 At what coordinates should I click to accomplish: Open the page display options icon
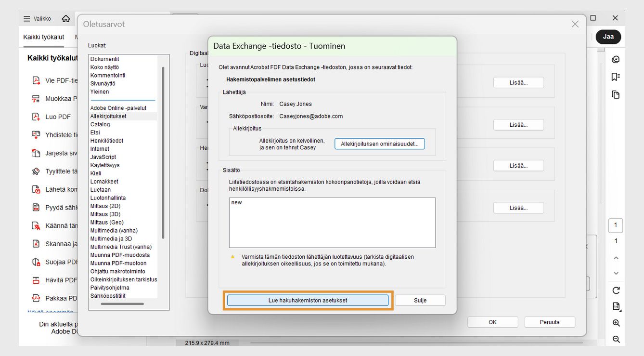tap(616, 306)
